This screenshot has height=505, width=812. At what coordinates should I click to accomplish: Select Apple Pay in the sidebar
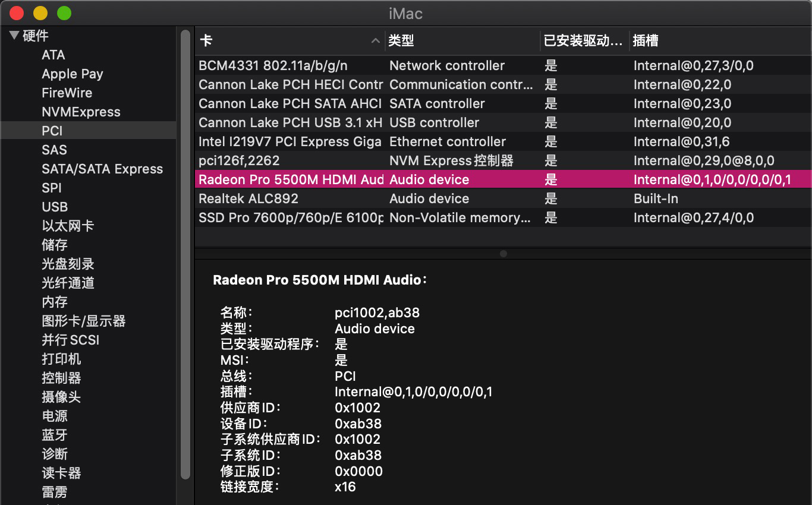point(73,74)
